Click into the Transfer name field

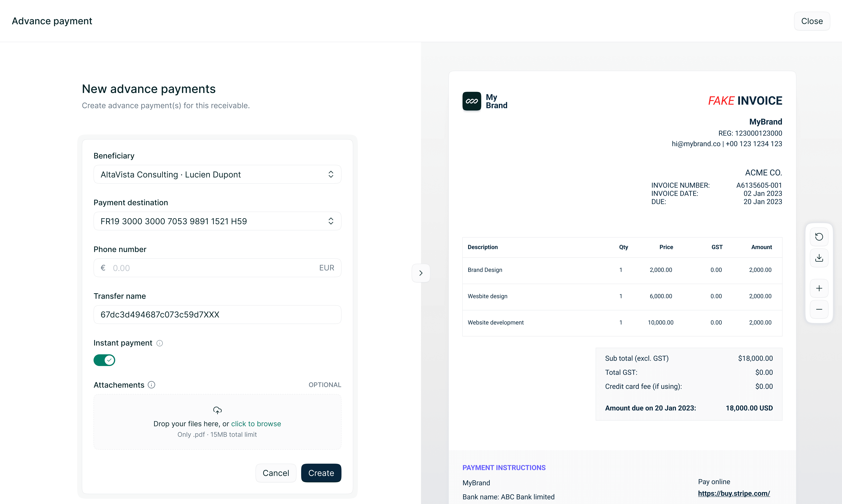click(217, 315)
